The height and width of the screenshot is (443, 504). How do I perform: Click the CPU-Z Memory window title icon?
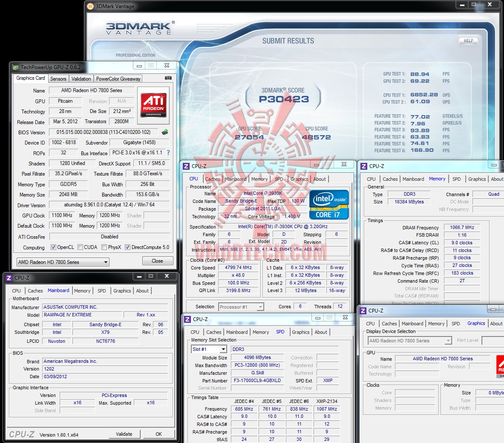(363, 166)
